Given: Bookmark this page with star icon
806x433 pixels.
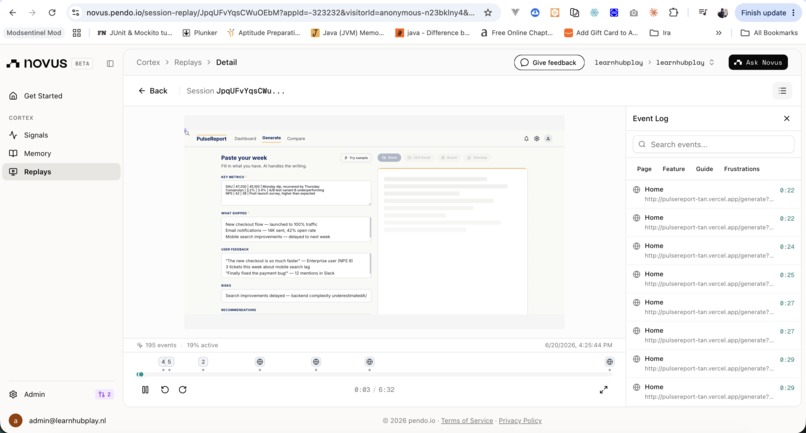Looking at the screenshot, I should click(488, 12).
